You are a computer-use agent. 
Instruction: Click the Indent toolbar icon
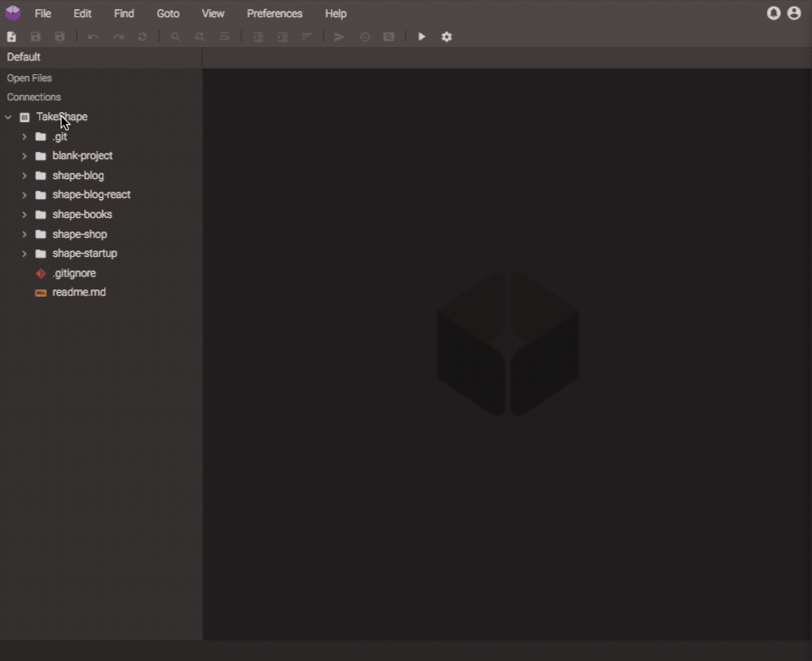(282, 37)
